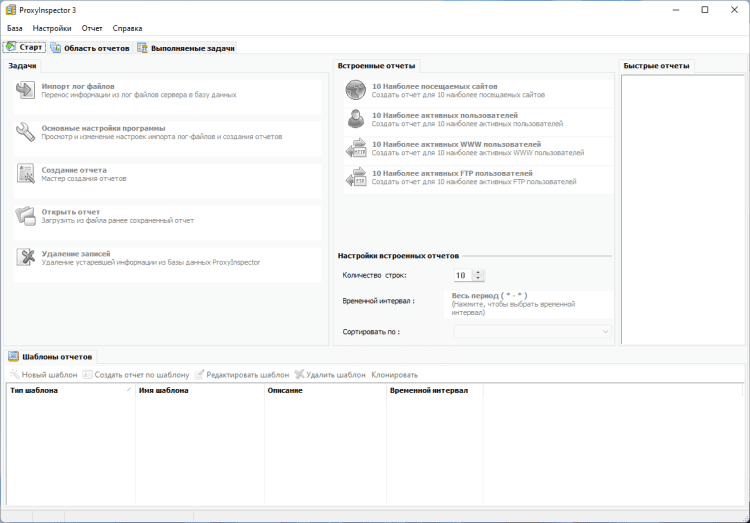Image resolution: width=750 pixels, height=523 pixels.
Task: Click Открыть отчет task
Action: [x=167, y=223]
